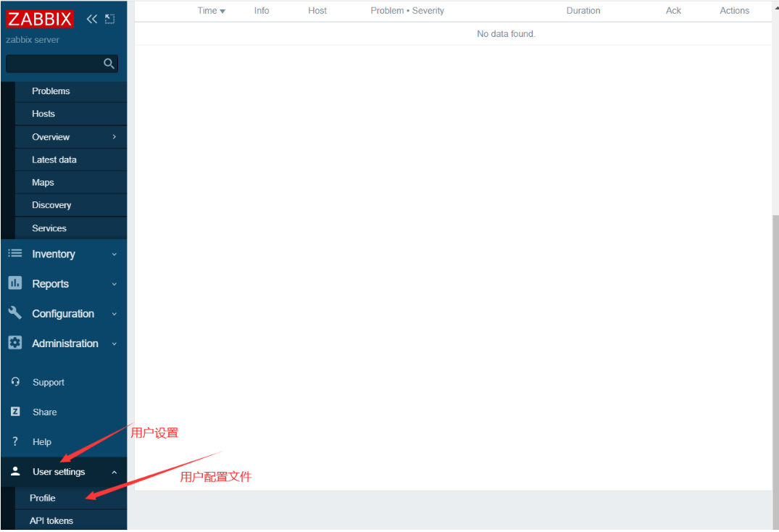
Task: Click the Severity column header
Action: pyautogui.click(x=428, y=10)
